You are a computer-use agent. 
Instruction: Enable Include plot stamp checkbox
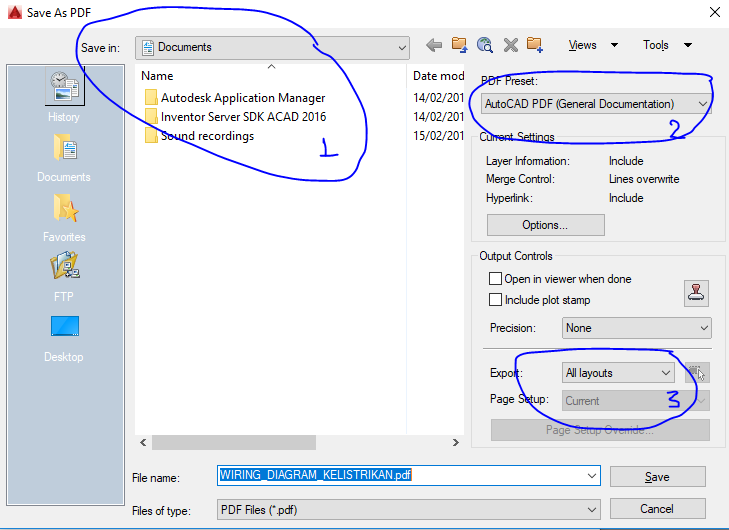pyautogui.click(x=495, y=299)
